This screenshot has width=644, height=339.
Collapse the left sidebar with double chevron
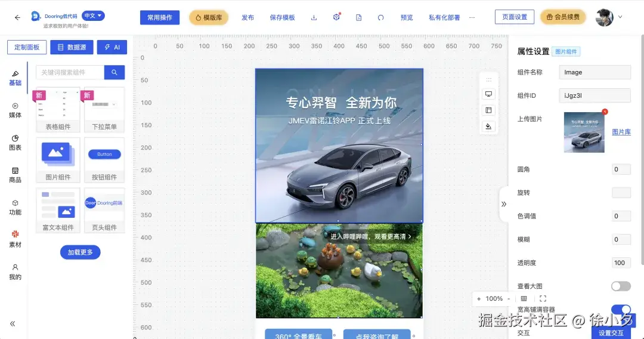[x=13, y=324]
